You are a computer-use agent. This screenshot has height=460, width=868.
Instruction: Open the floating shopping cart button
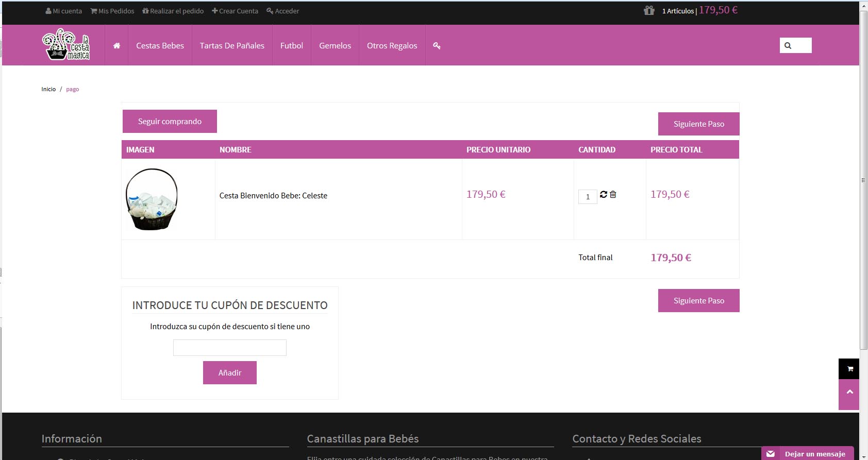(849, 369)
